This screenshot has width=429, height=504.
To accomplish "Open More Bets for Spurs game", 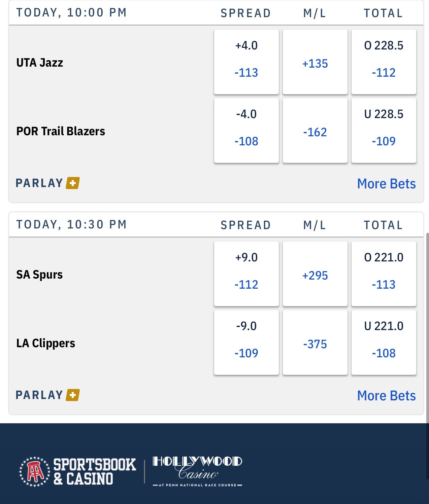I will click(x=386, y=396).
